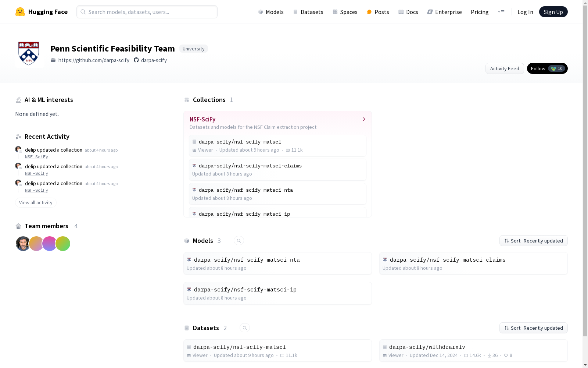Open the Models navigation tab

271,12
